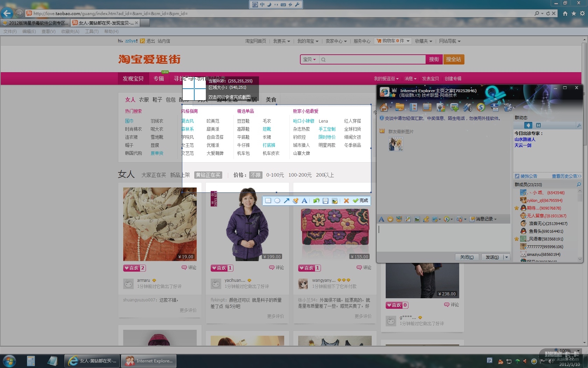Expand the send button options arrow
This screenshot has height=368, width=588.
506,257
